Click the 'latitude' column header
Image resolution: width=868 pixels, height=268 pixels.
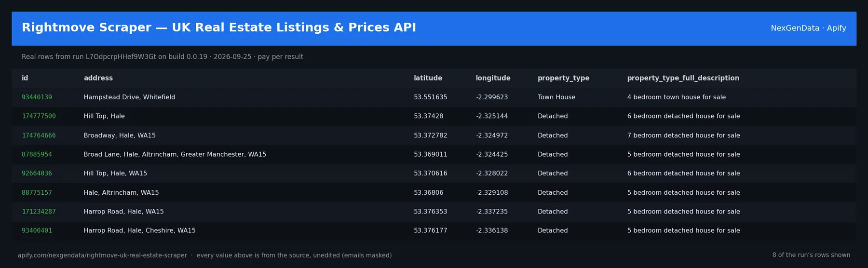point(428,78)
